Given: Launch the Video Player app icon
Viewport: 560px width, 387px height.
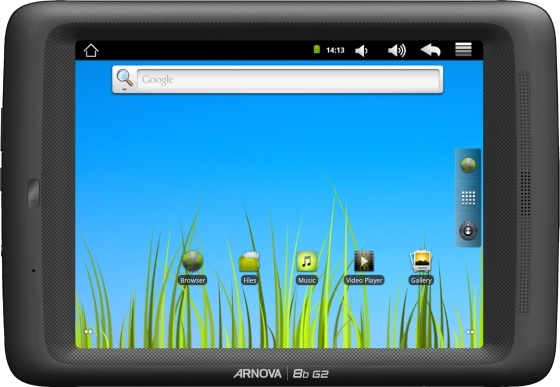Looking at the screenshot, I should point(364,261).
